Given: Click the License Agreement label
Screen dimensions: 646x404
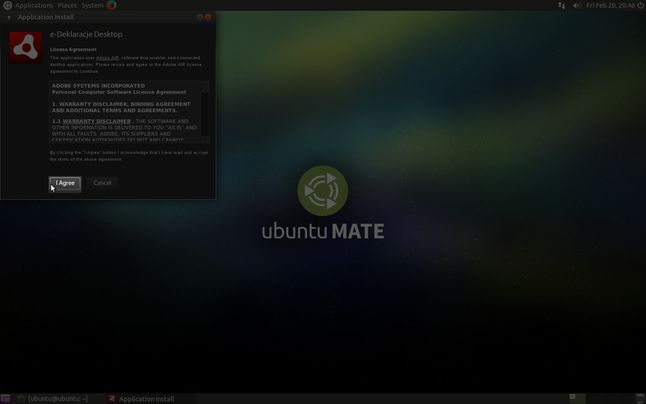Looking at the screenshot, I should pos(73,49).
